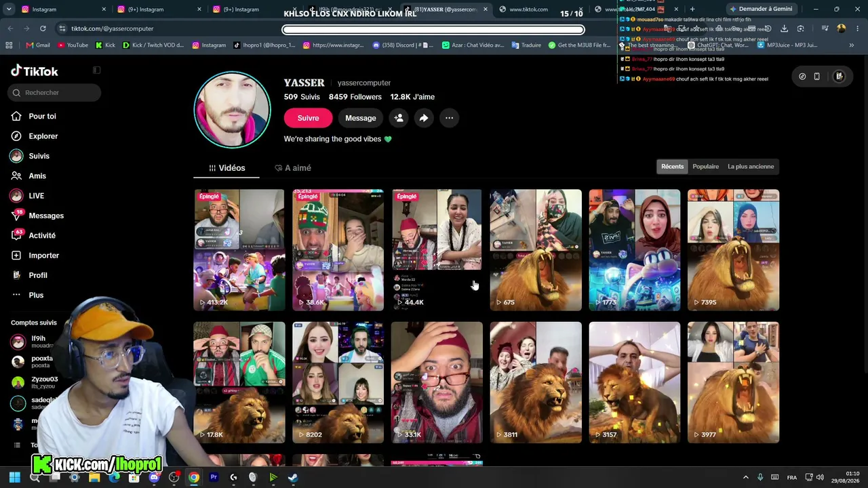Open Chrome tab search dropdown

(x=8, y=9)
